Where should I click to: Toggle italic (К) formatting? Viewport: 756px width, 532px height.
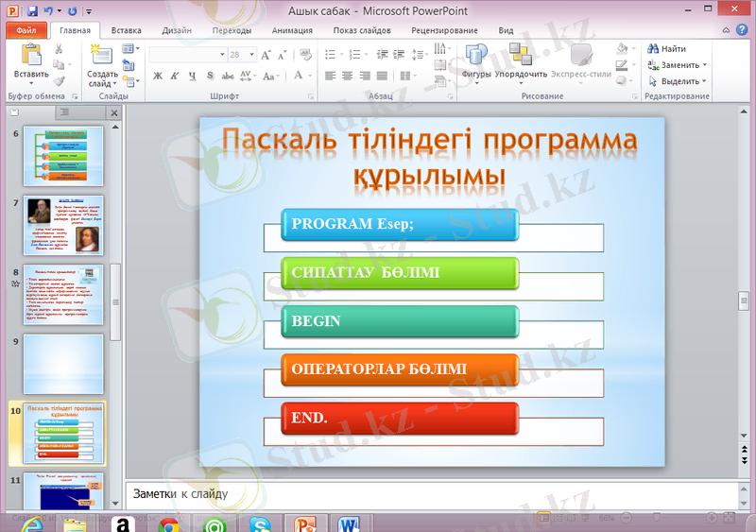tap(175, 76)
